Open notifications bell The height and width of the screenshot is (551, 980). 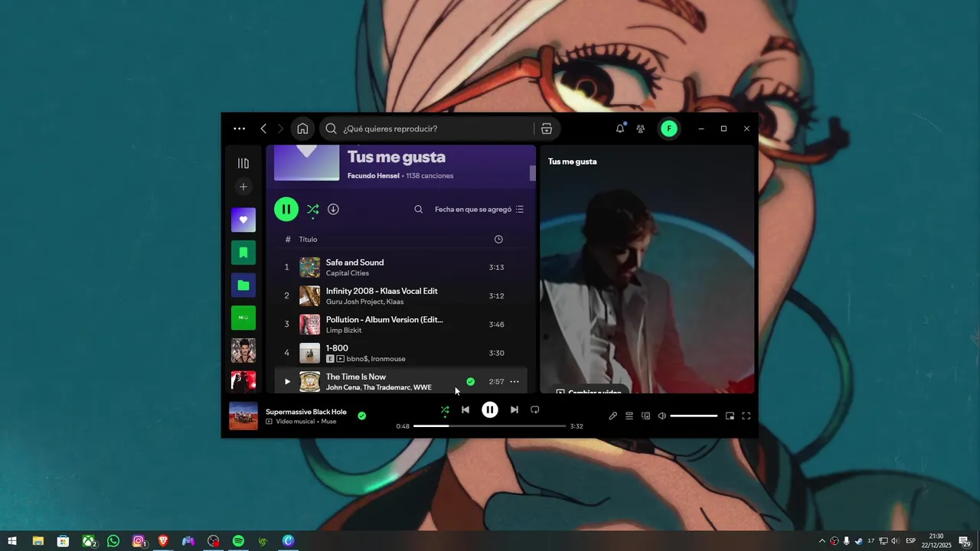[x=620, y=129]
